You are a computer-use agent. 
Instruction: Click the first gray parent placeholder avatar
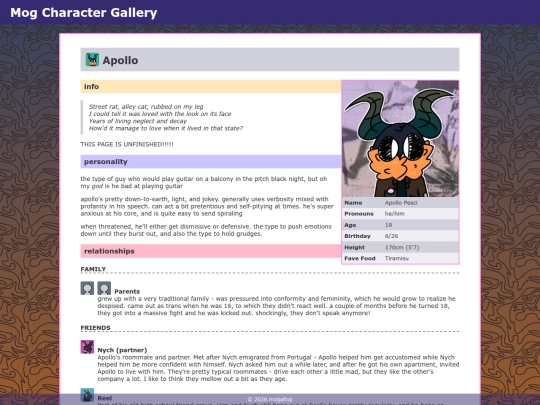click(x=87, y=288)
